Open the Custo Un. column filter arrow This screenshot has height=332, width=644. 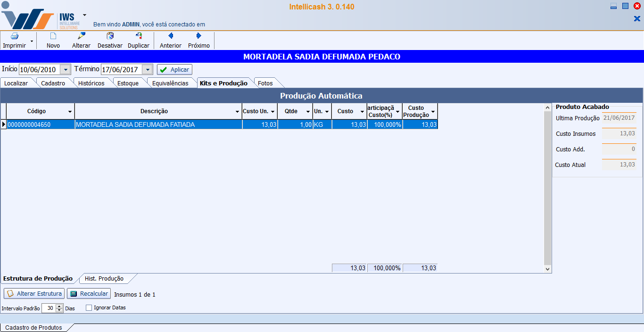[273, 112]
